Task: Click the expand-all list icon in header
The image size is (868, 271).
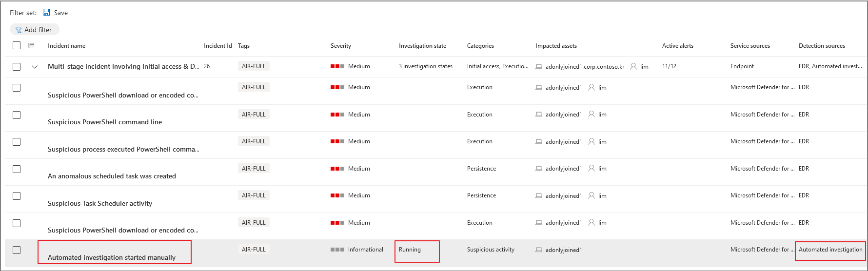Action: (x=31, y=45)
